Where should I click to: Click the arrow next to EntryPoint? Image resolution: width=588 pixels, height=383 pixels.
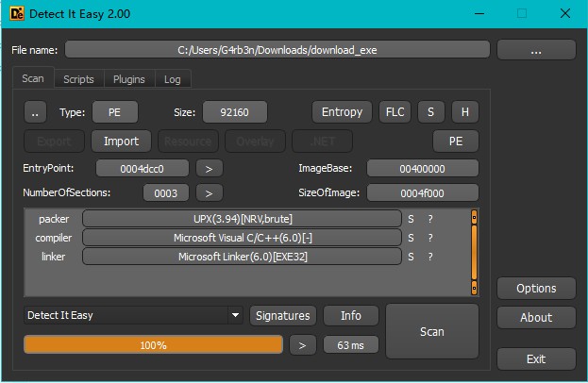tap(210, 169)
